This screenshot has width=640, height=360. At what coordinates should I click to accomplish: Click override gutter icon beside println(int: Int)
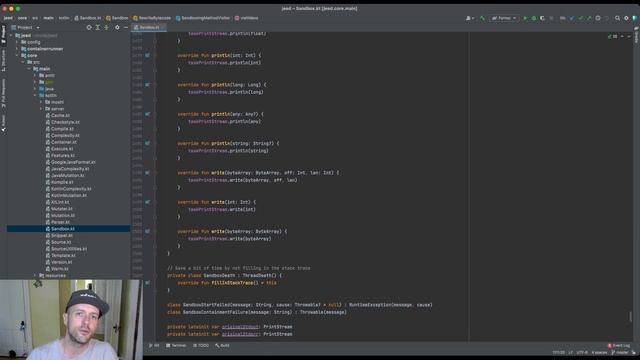click(x=147, y=55)
